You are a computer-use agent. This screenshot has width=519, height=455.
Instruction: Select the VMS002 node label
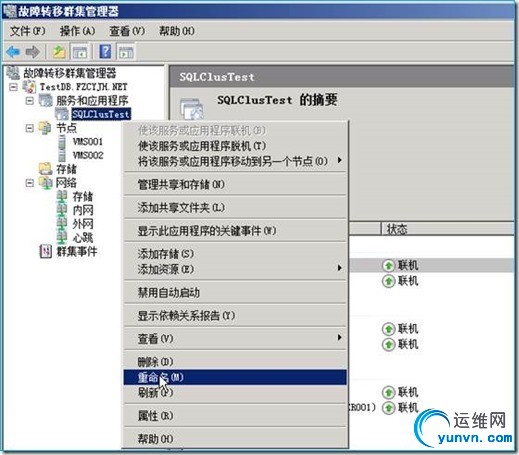pos(88,155)
